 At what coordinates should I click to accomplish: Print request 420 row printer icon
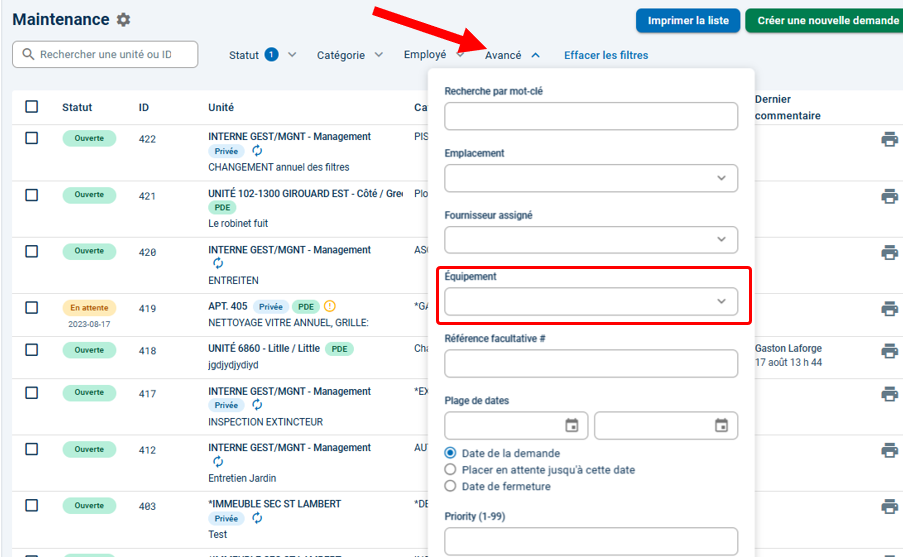[x=889, y=252]
